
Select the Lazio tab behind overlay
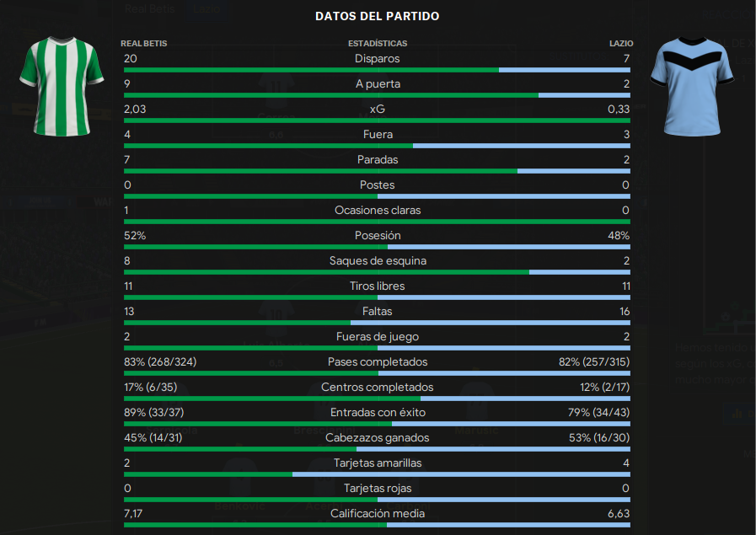(206, 8)
